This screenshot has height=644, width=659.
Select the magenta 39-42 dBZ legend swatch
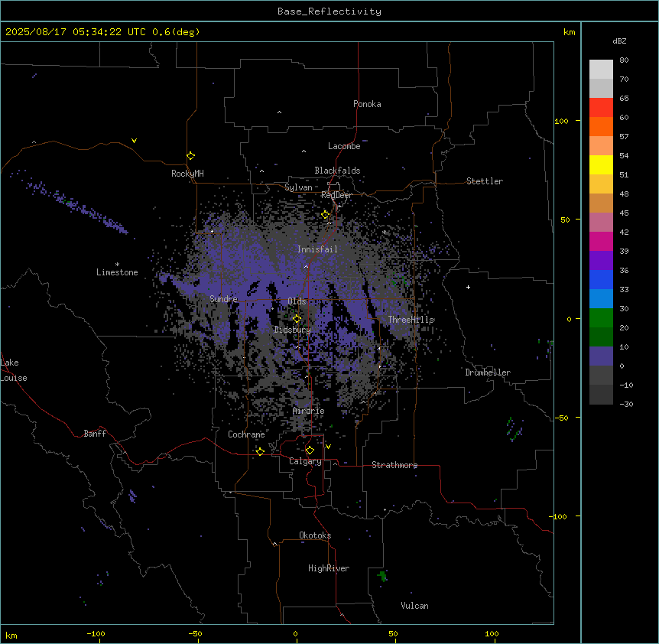pos(601,241)
